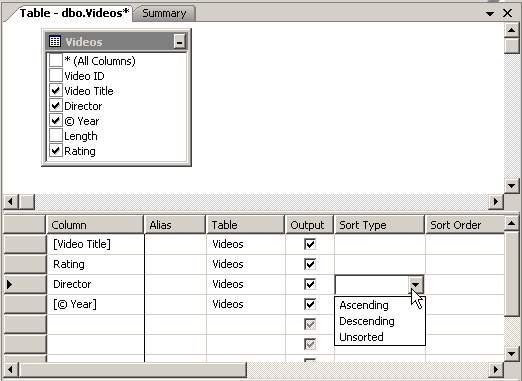Click the Alias cell for [Video Title] row
Image resolution: width=522 pixels, height=381 pixels.
tap(175, 244)
